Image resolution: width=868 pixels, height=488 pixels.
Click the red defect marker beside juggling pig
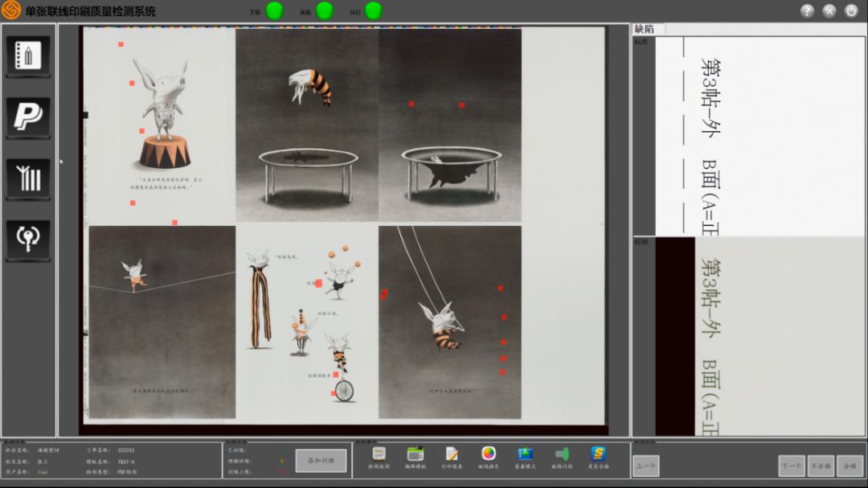(x=319, y=284)
